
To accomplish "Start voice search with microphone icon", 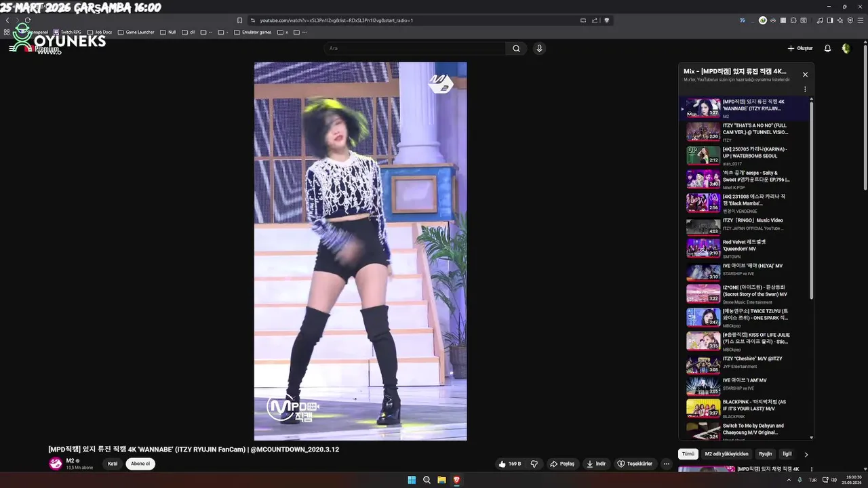I will (539, 48).
